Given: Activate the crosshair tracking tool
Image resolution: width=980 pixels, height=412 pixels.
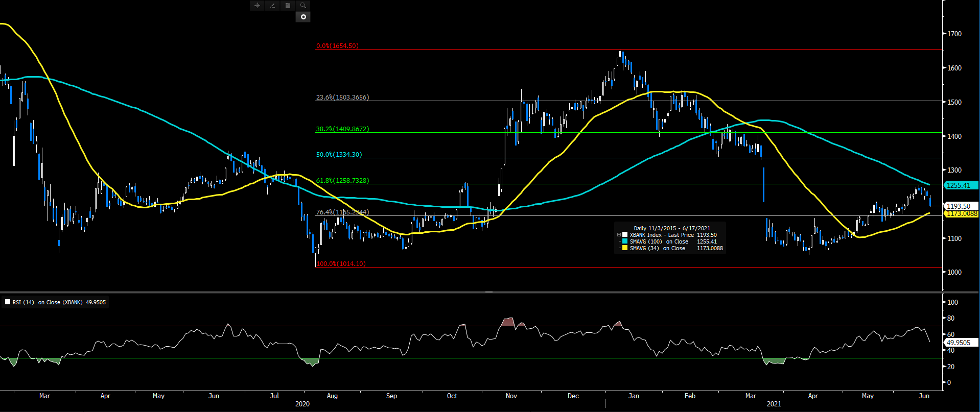Looking at the screenshot, I should (x=257, y=6).
